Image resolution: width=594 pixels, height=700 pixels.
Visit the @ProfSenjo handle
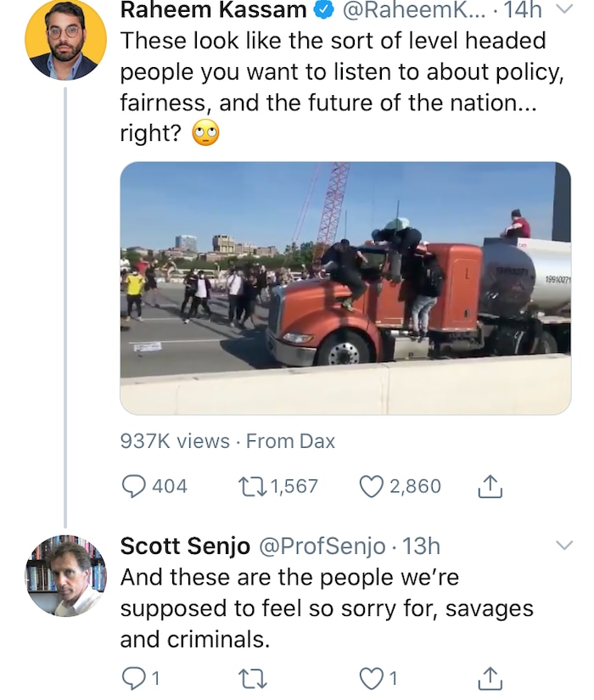coord(322,546)
